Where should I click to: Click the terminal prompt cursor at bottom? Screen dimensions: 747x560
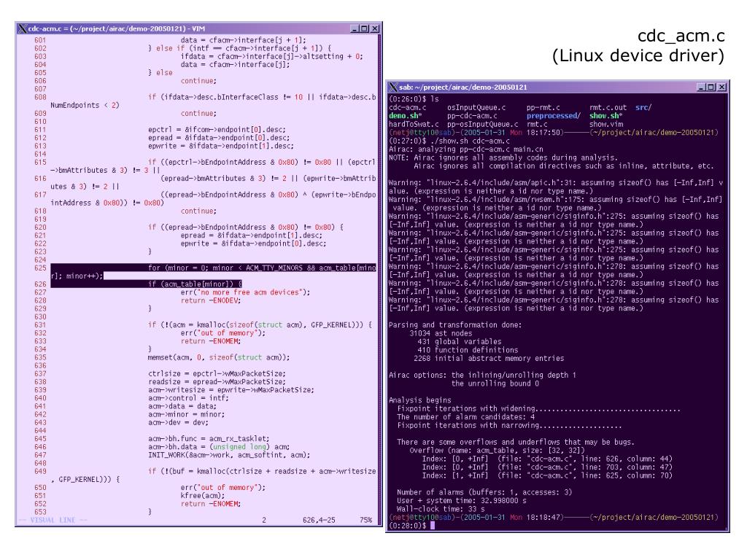(x=433, y=525)
